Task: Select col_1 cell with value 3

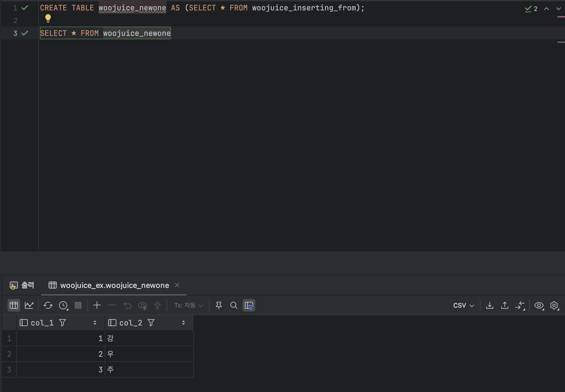Action: point(60,369)
